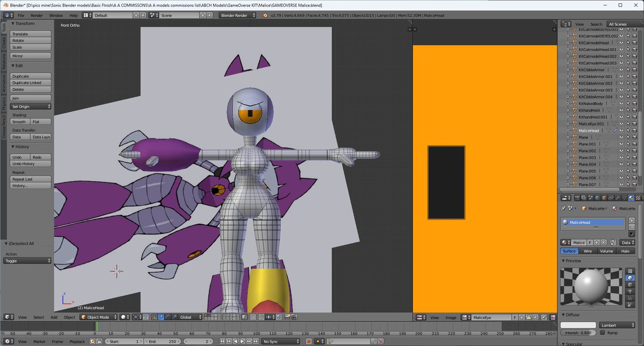Click the play animation button

[x=242, y=341]
